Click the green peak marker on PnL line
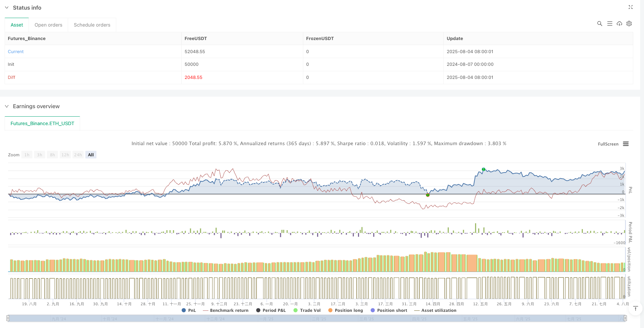Image resolution: width=644 pixels, height=328 pixels. 483,169
